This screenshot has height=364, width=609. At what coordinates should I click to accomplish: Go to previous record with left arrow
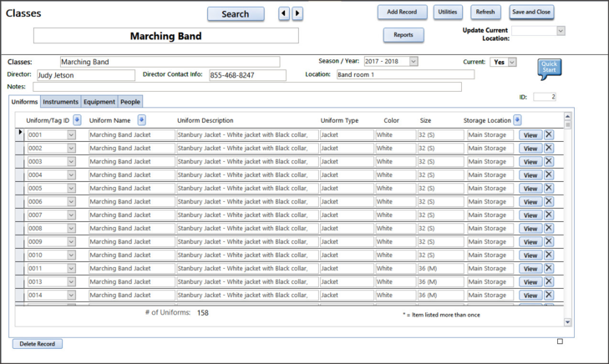click(x=284, y=14)
